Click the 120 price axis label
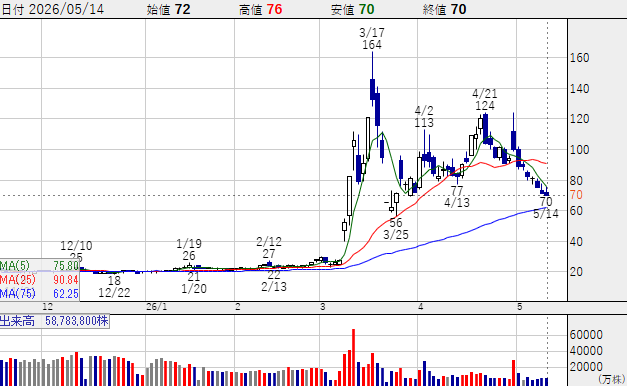Viewport: 627px width, 386px height. click(x=579, y=119)
